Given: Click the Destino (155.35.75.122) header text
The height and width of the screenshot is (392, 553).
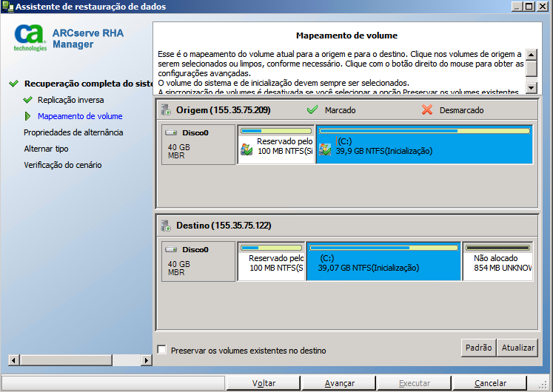Looking at the screenshot, I should point(224,226).
